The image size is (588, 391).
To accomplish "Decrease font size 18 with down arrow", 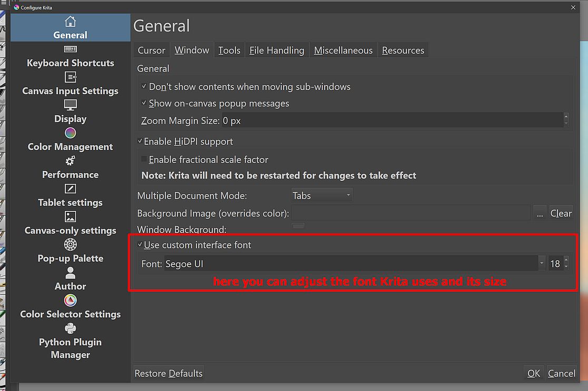I will 566,267.
